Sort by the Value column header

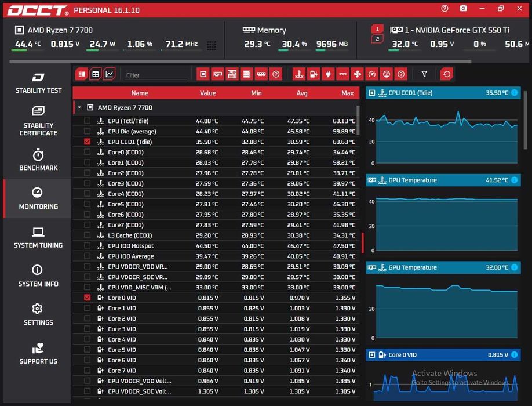tap(207, 93)
